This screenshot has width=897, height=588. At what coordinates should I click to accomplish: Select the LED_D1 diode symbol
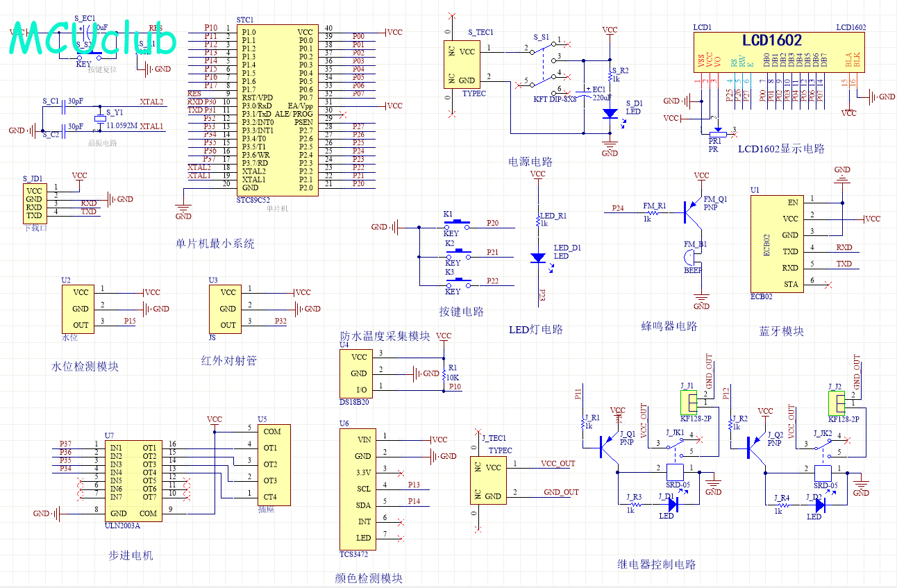pos(537,258)
